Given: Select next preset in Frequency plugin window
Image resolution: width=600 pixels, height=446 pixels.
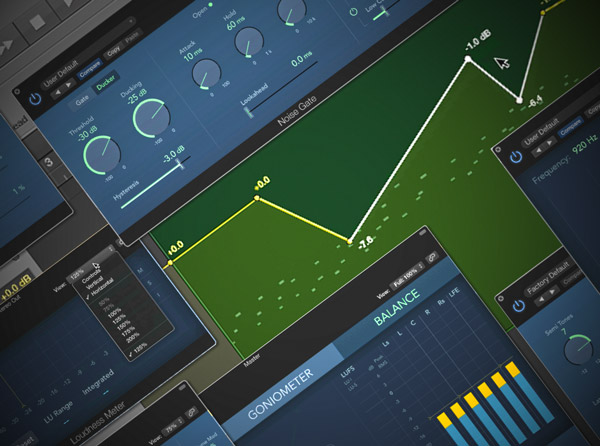Looking at the screenshot, I should coord(550,143).
